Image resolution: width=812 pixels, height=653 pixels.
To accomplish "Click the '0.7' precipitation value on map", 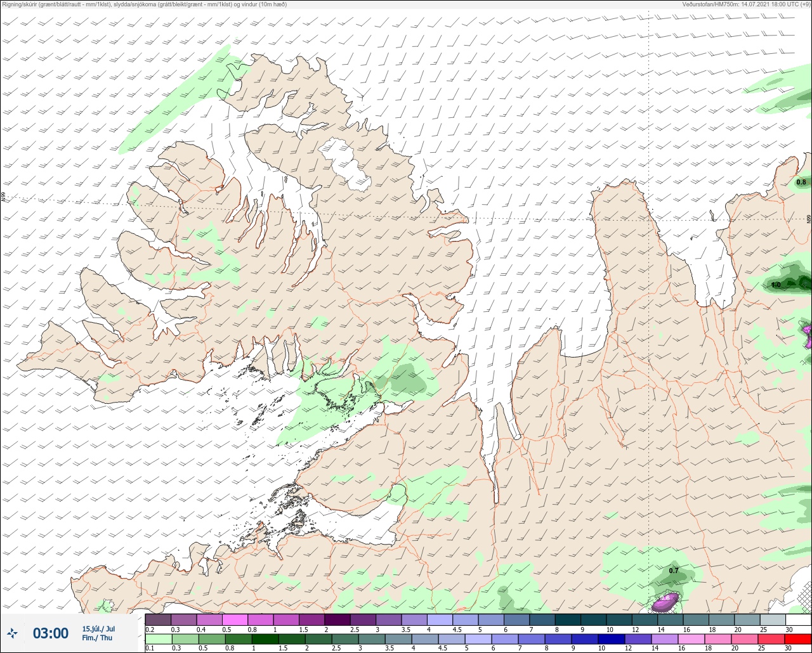I will click(x=674, y=571).
